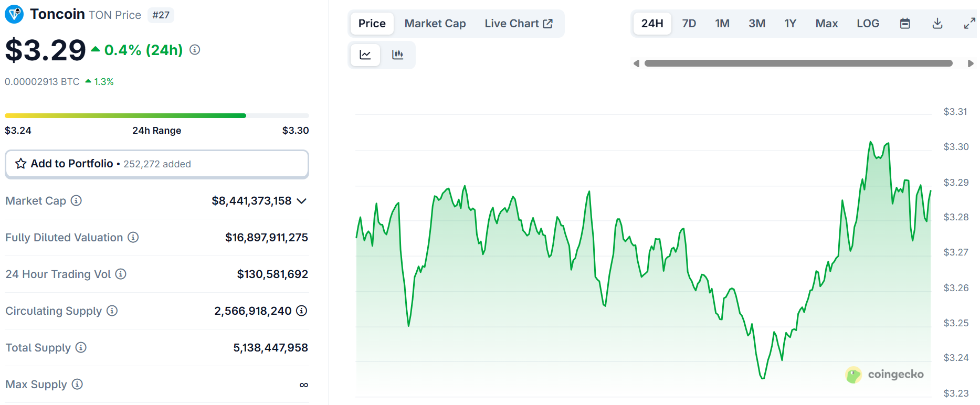Click the chart time range slider bar
Viewport: 980px width, 405px height.
point(798,63)
